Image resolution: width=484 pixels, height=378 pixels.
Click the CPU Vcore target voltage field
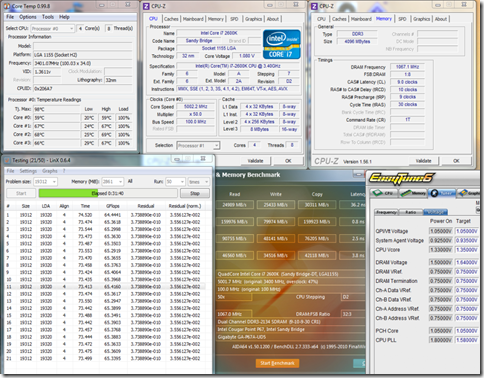point(467,250)
